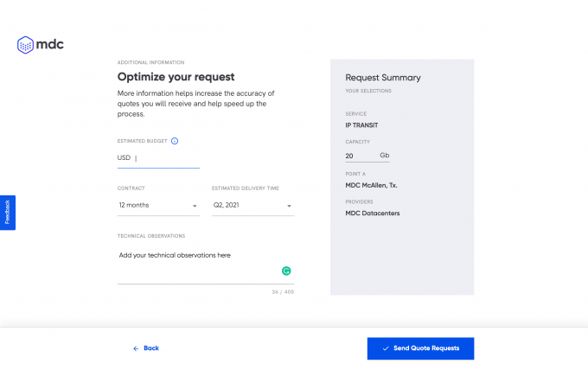Open the Feedback side tab
Image resolution: width=588 pixels, height=370 pixels.
pos(8,213)
